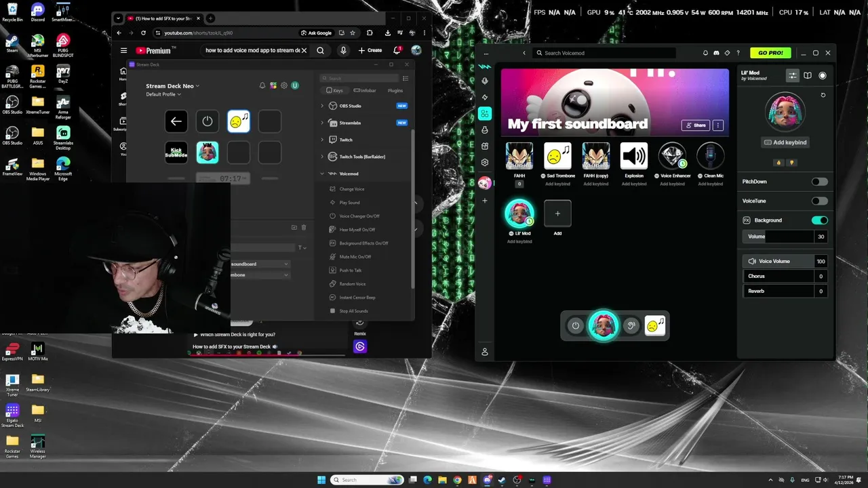Go back with Voicemod header arrow
Screen dimensions: 868x488
click(x=524, y=53)
